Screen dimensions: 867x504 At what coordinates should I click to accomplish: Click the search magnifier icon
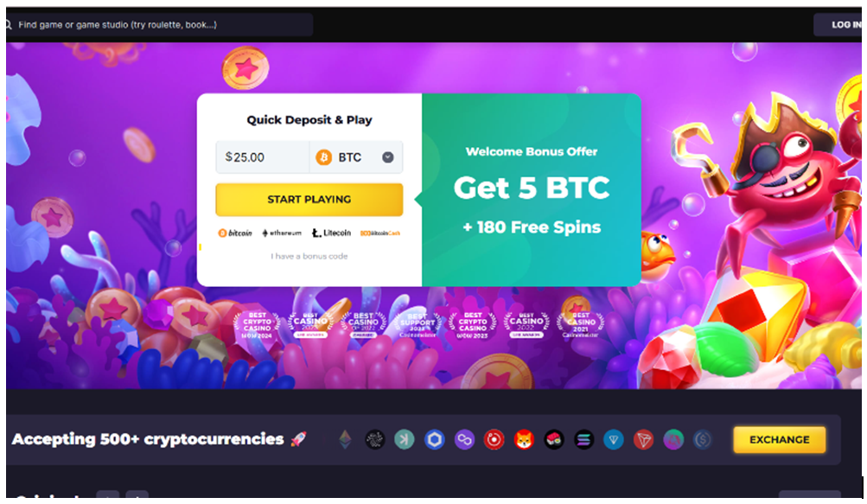pos(9,24)
